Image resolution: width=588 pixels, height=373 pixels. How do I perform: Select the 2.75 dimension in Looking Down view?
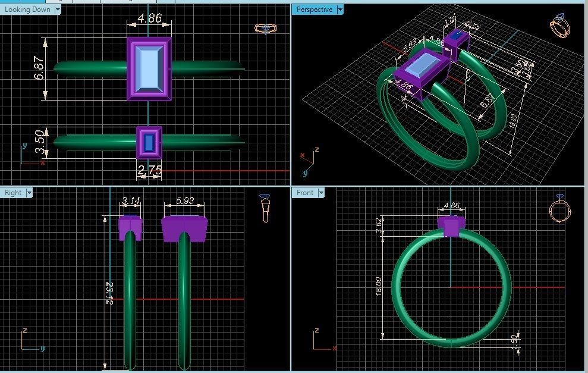tap(150, 171)
